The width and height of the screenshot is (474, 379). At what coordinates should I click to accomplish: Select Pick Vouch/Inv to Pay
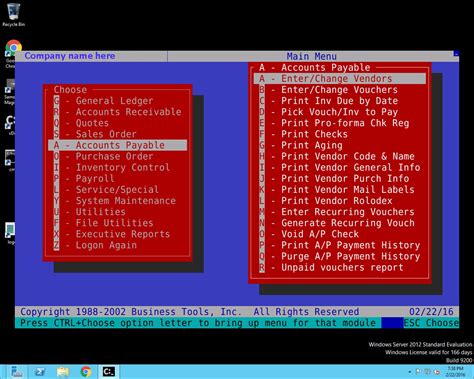(x=340, y=112)
